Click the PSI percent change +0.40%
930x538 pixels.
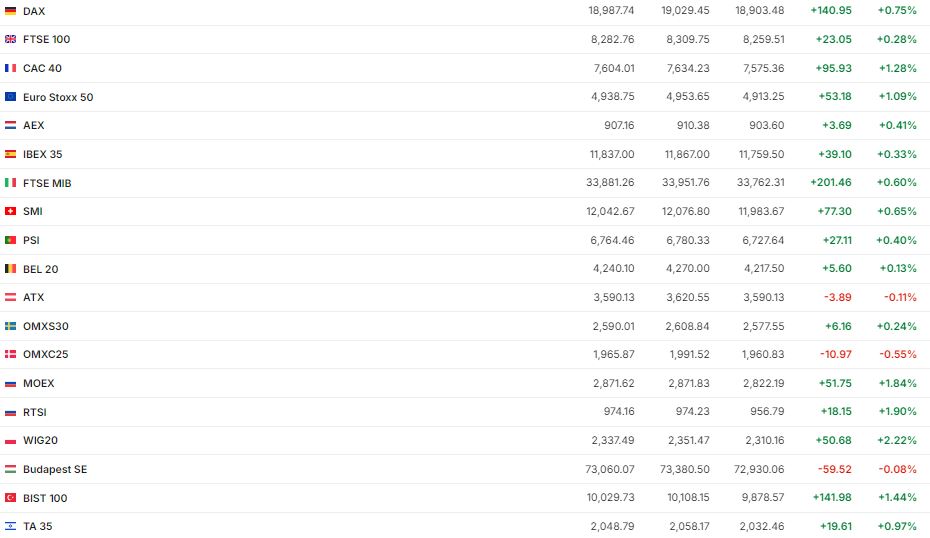(x=896, y=240)
